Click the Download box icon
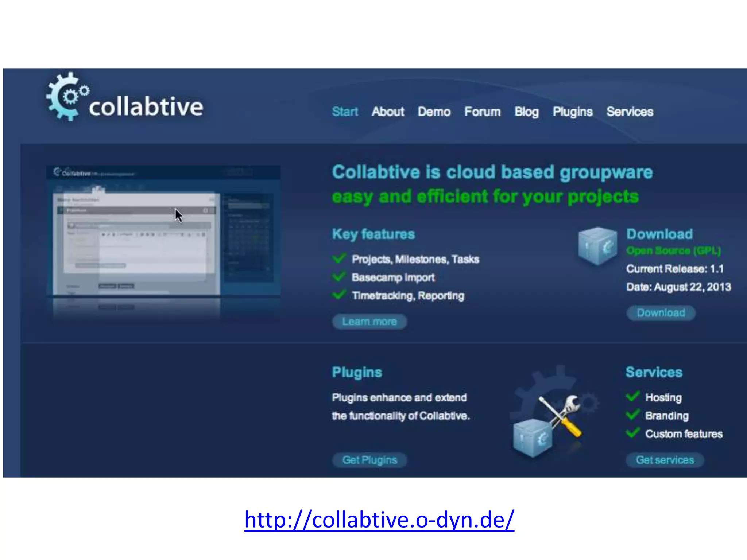The height and width of the screenshot is (560, 747). [597, 246]
